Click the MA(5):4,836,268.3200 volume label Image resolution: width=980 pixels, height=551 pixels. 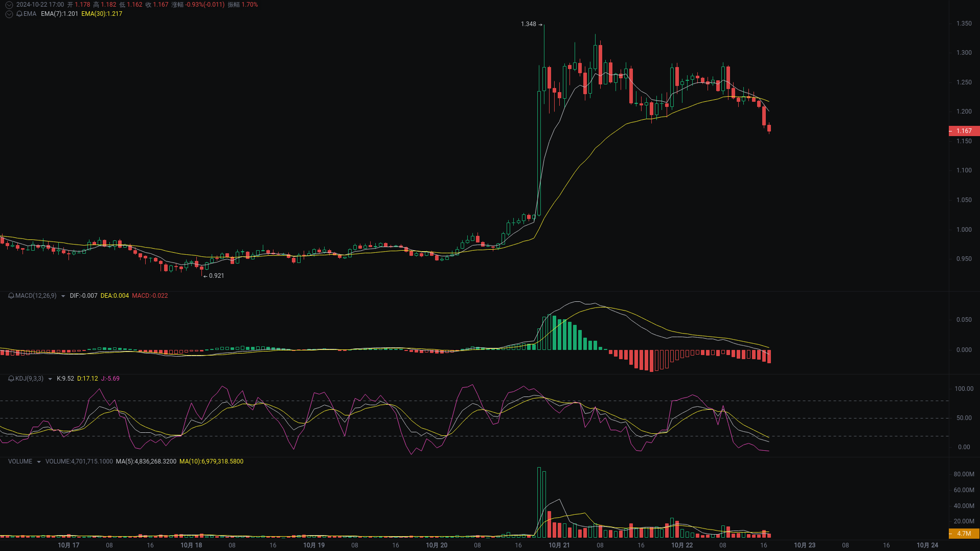click(x=145, y=461)
